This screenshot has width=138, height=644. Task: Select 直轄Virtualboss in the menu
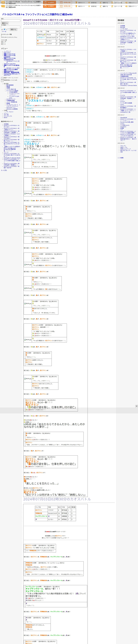point(9,71)
